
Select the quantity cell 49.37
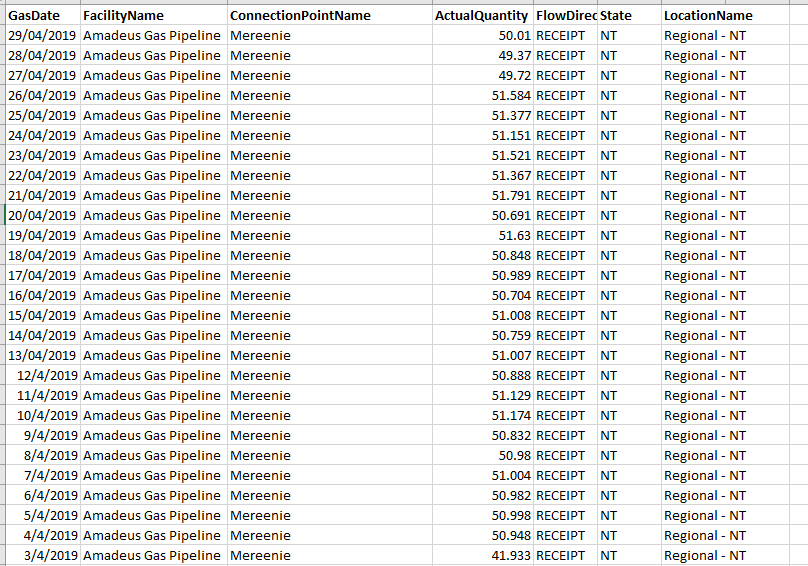click(482, 56)
